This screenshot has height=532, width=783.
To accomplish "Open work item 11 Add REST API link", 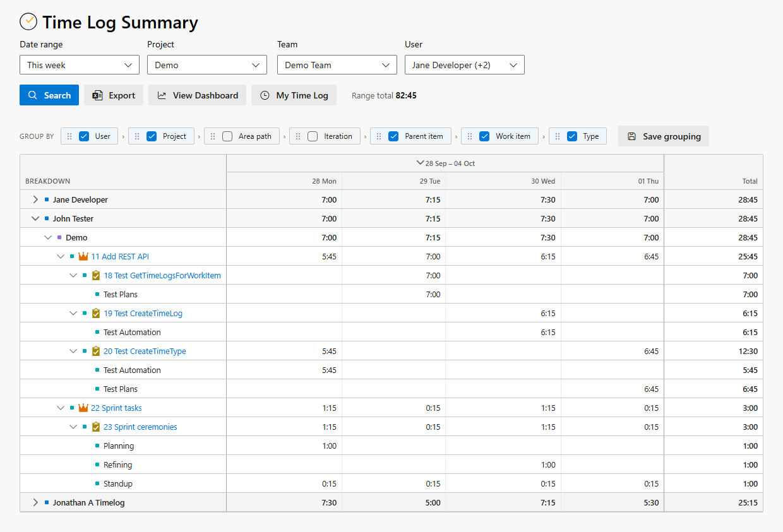I will [x=120, y=256].
